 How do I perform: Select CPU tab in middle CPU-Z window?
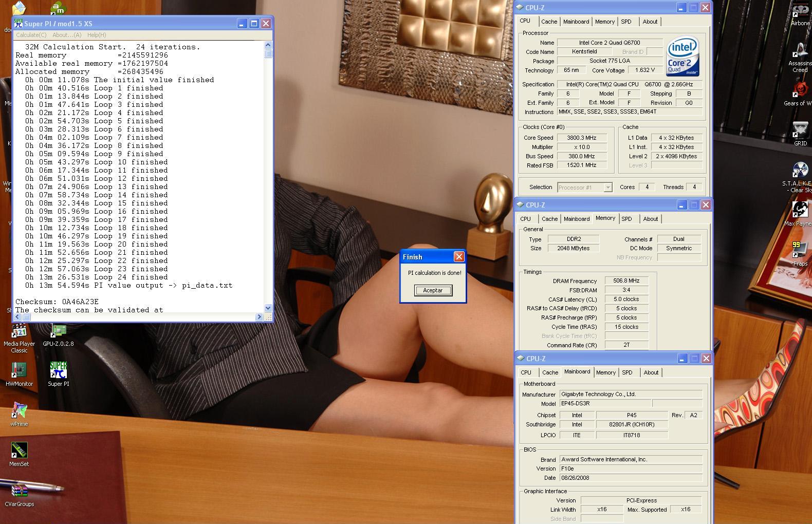point(525,219)
